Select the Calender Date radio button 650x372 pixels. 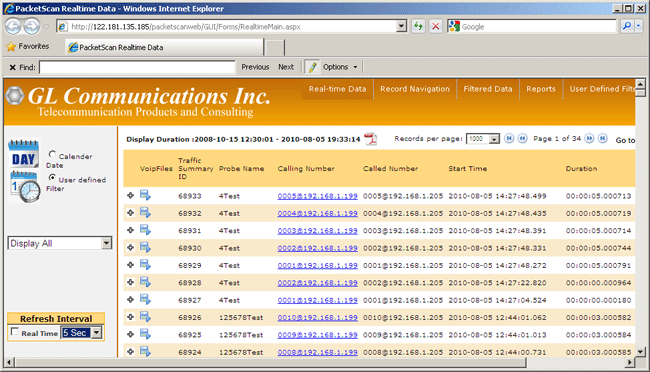click(52, 154)
